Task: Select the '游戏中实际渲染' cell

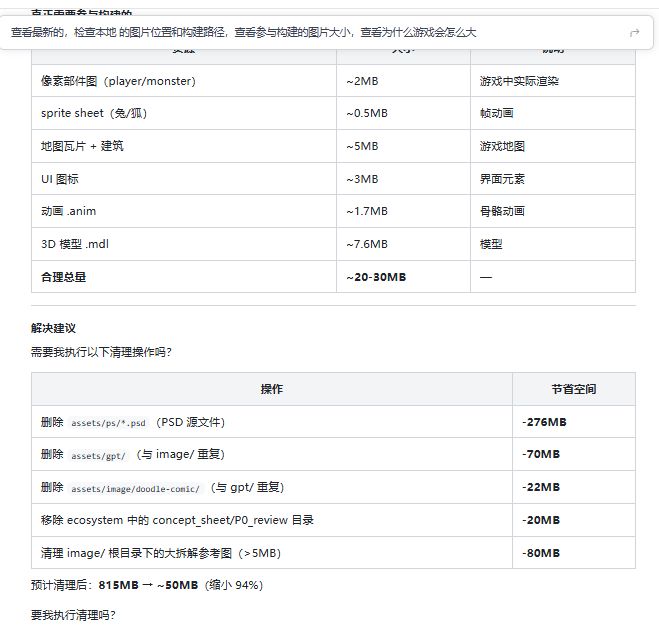Action: point(553,81)
